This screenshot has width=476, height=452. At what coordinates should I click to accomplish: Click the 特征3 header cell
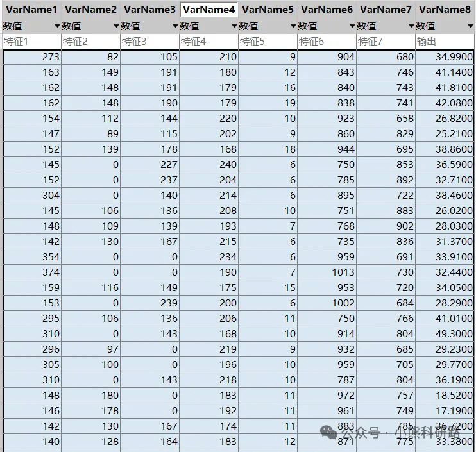click(149, 41)
